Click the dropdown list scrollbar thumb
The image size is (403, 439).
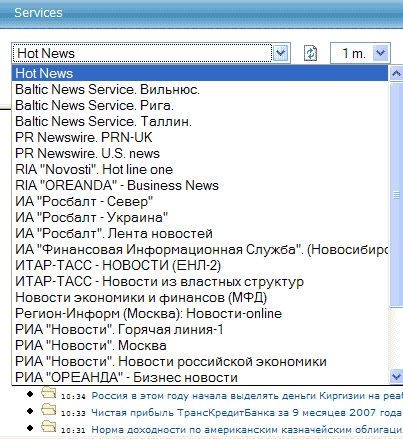click(x=396, y=195)
